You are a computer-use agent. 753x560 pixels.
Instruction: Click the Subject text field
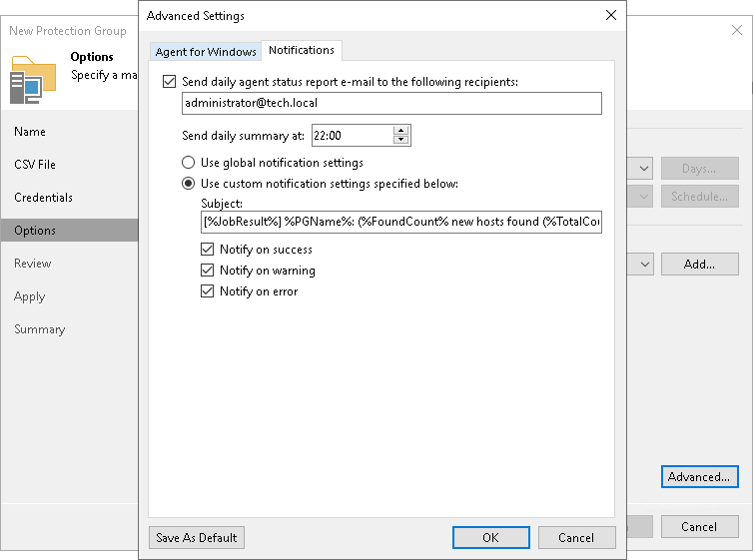[401, 222]
